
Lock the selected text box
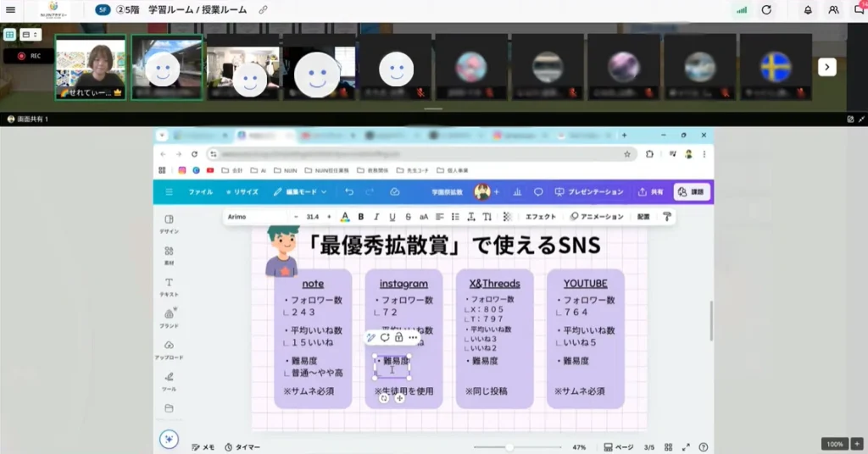[398, 337]
